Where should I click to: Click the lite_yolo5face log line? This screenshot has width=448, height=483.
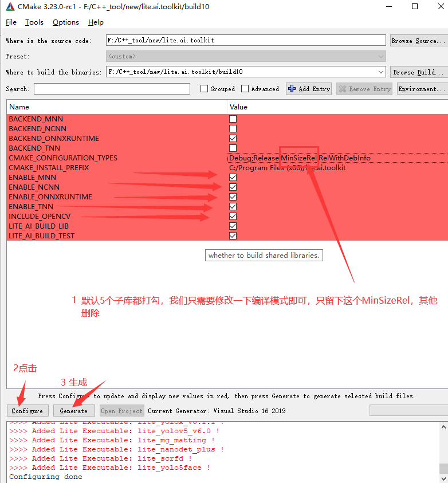pyautogui.click(x=109, y=468)
